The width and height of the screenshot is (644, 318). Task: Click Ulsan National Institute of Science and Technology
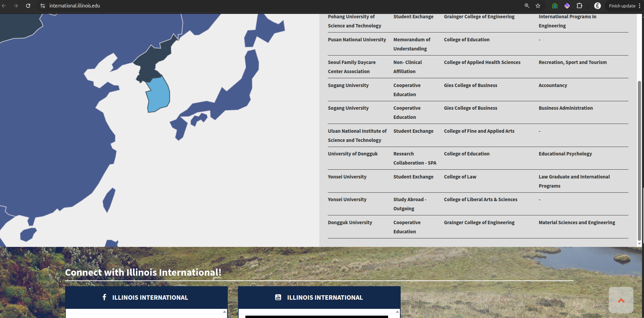pyautogui.click(x=357, y=135)
